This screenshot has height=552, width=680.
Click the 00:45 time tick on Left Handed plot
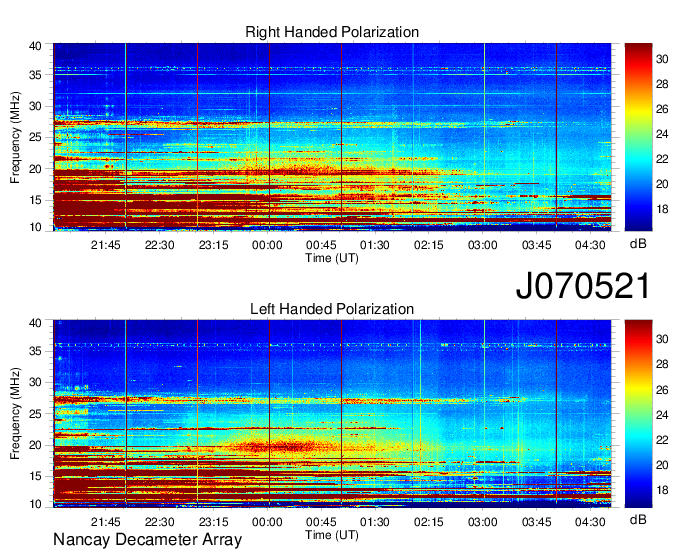321,522
